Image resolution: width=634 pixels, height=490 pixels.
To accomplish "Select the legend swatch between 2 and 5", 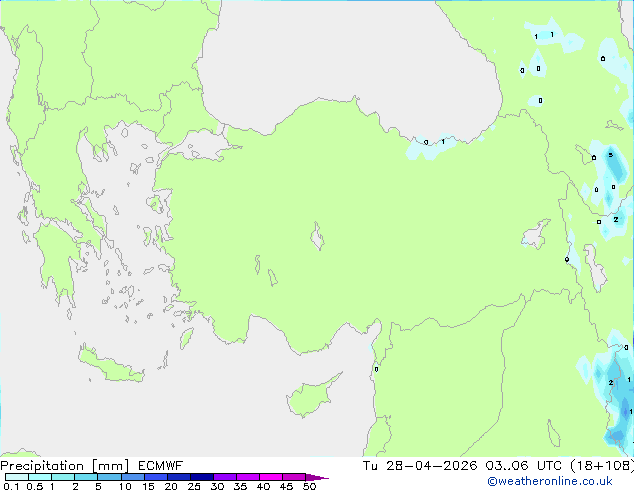I will pos(86,477).
